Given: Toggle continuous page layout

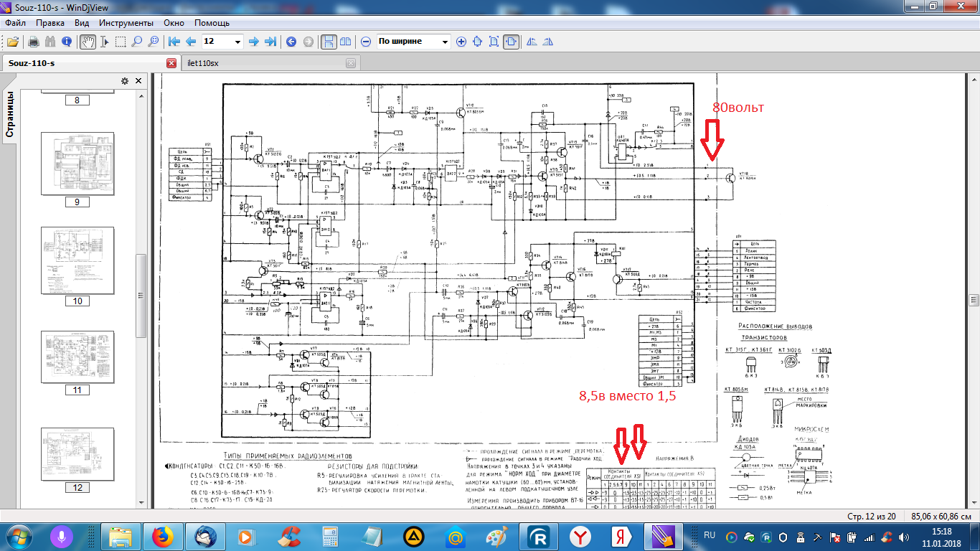Looking at the screenshot, I should [328, 42].
